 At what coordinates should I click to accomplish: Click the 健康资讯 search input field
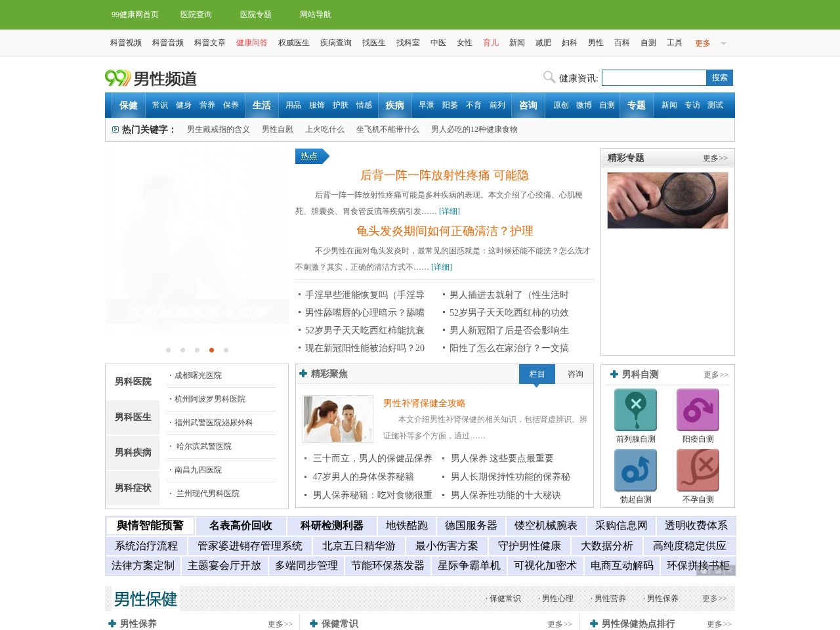pos(653,77)
